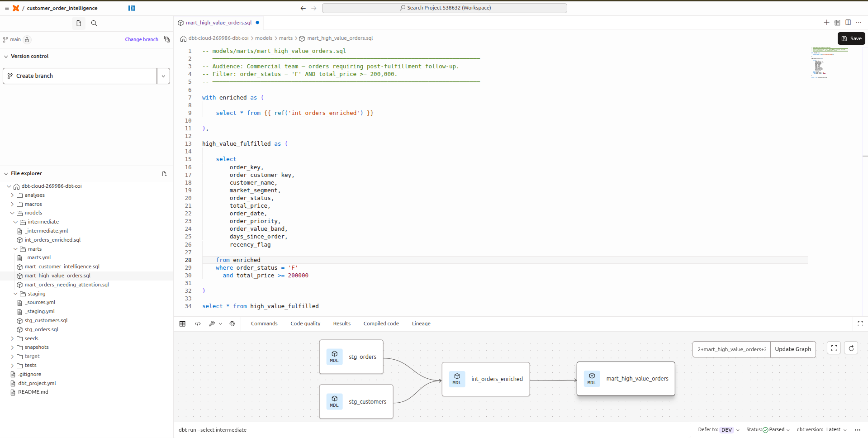The image size is (868, 438).
Task: Open the sidebar search magnifier icon
Action: tap(94, 23)
